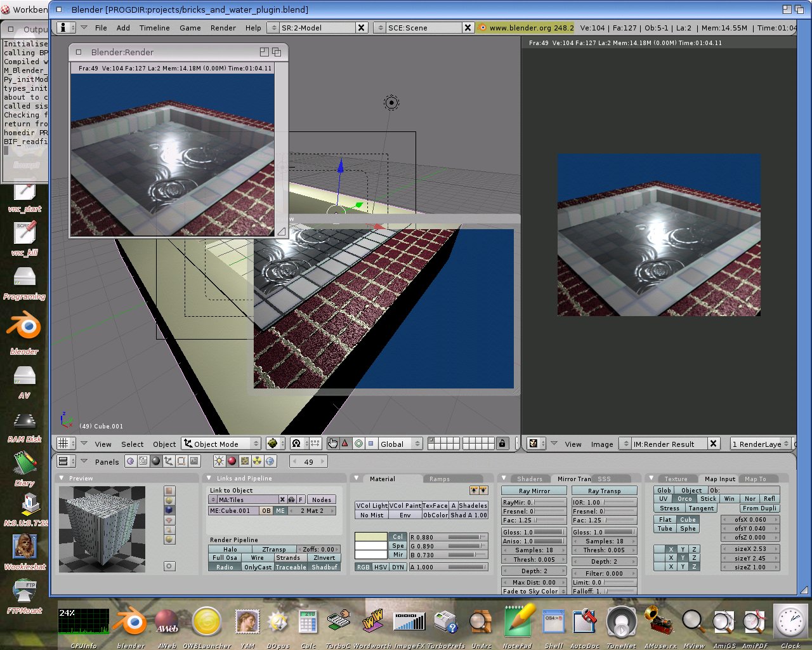Switch to the Ramps tab
Viewport: 812px width, 650px height.
(x=439, y=479)
